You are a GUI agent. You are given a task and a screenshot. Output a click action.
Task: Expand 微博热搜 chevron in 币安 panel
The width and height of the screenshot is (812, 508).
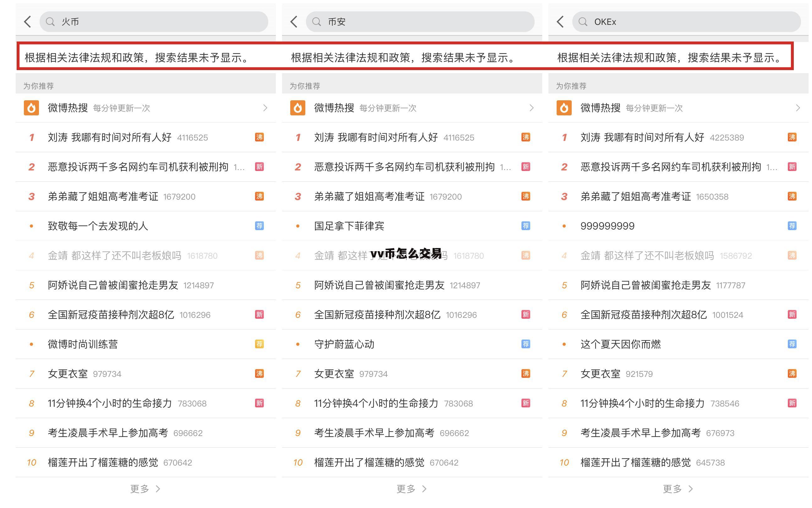click(x=531, y=108)
